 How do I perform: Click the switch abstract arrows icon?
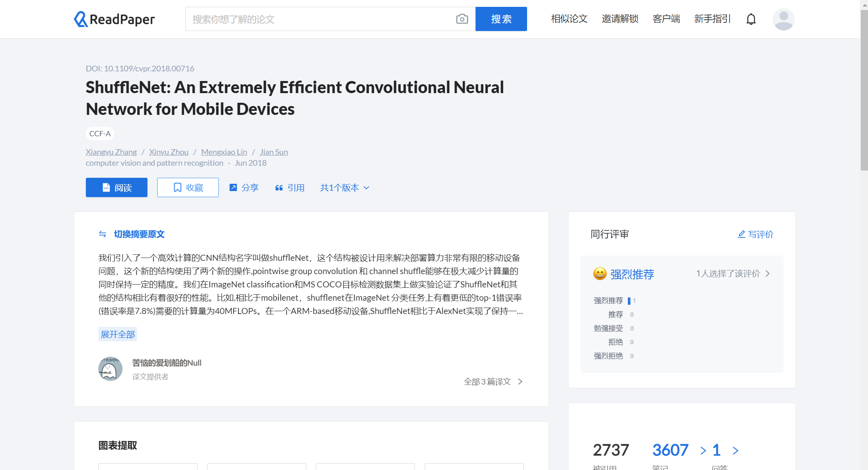click(102, 234)
